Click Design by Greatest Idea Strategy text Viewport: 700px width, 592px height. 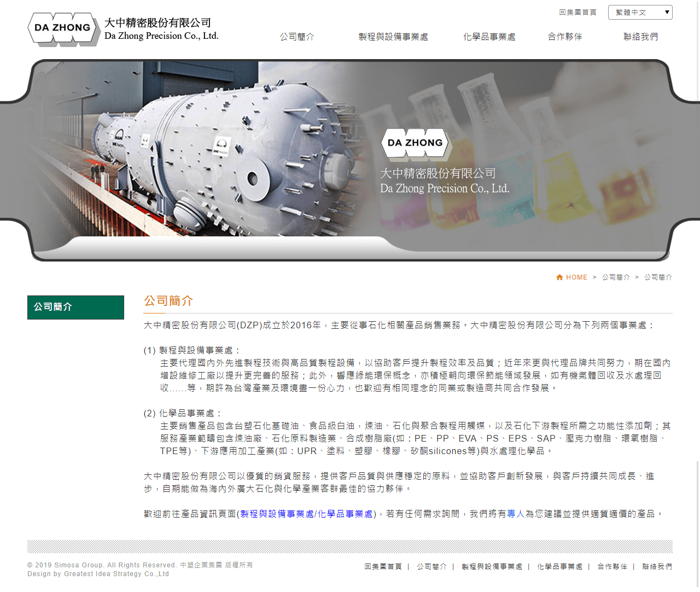[98, 574]
